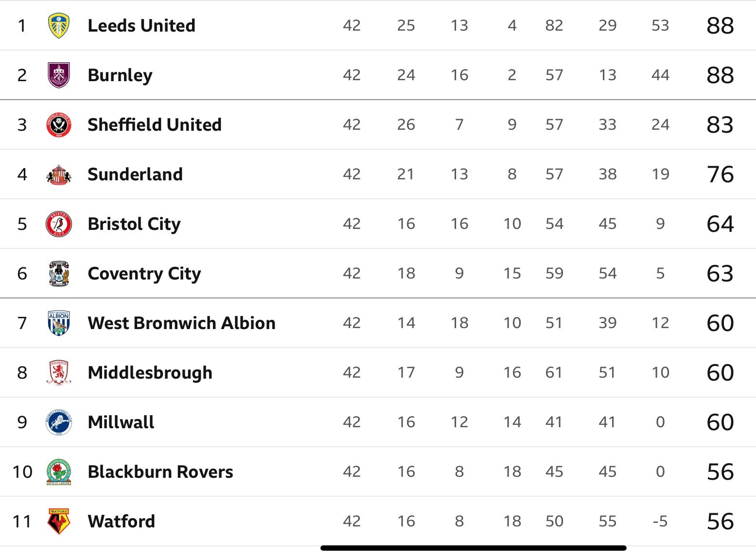
Task: Click the Coventry City club crest
Action: tap(59, 274)
